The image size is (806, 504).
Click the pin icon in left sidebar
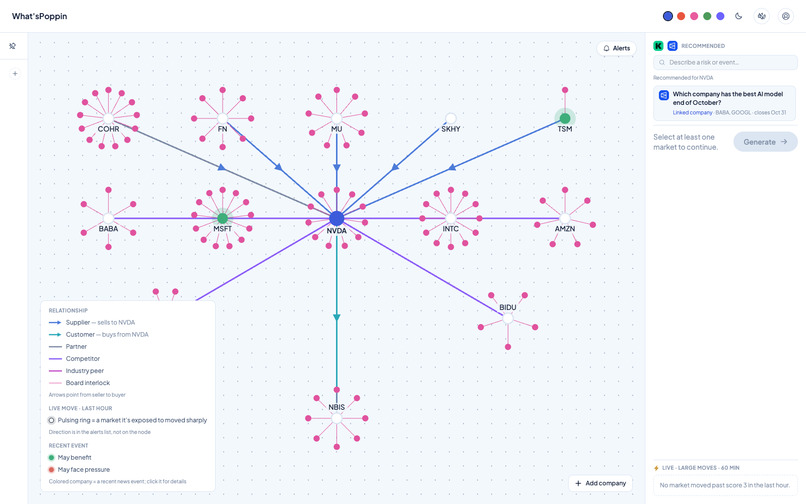[x=13, y=46]
